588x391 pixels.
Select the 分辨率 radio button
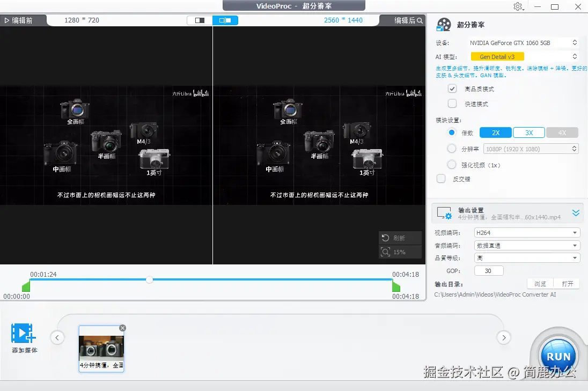pos(451,149)
